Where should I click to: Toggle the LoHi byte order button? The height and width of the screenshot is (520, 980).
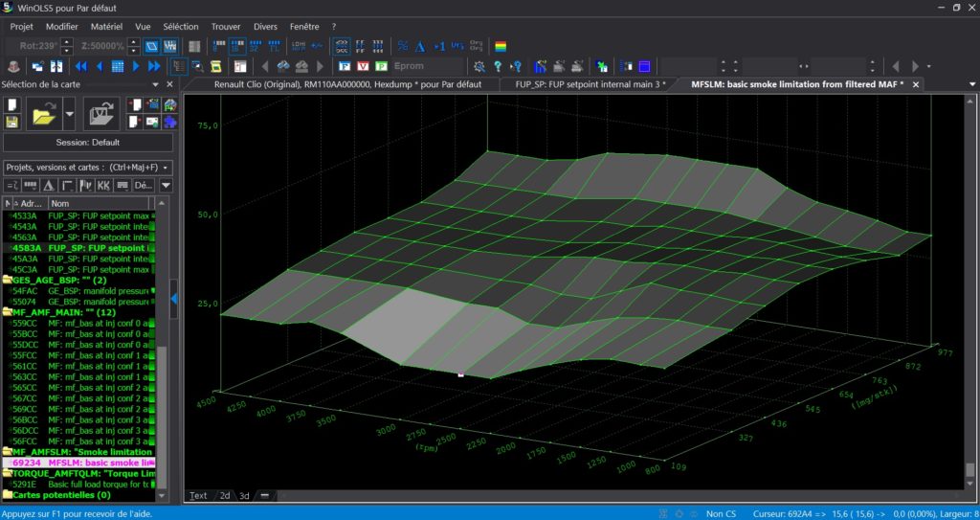click(x=299, y=46)
